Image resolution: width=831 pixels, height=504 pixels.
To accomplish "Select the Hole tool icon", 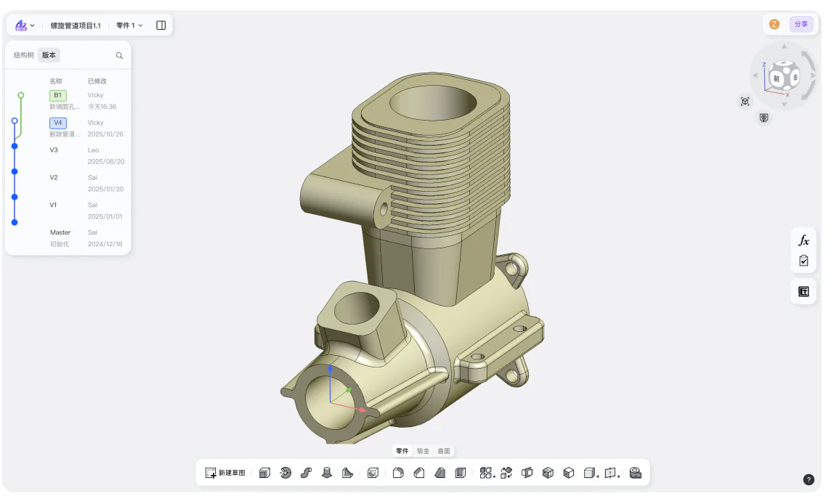I will [373, 473].
